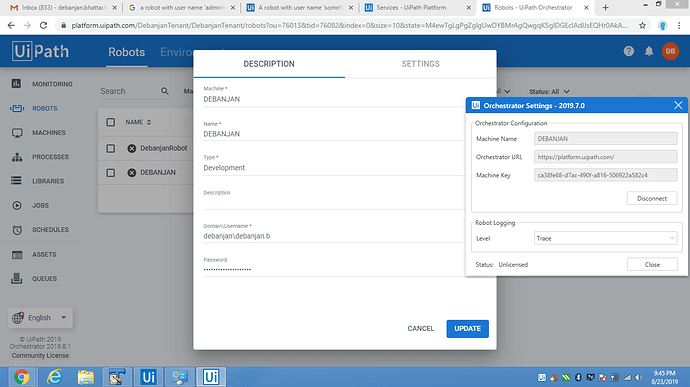Viewport: 690px width, 387px height.
Task: Open a new browser tab
Action: (x=606, y=7)
